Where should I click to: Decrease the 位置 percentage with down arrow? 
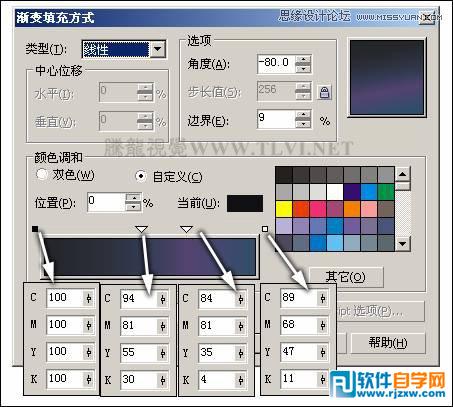point(134,206)
